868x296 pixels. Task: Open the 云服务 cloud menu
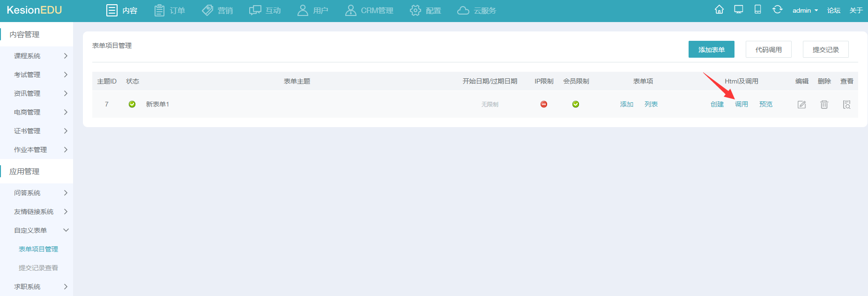476,10
